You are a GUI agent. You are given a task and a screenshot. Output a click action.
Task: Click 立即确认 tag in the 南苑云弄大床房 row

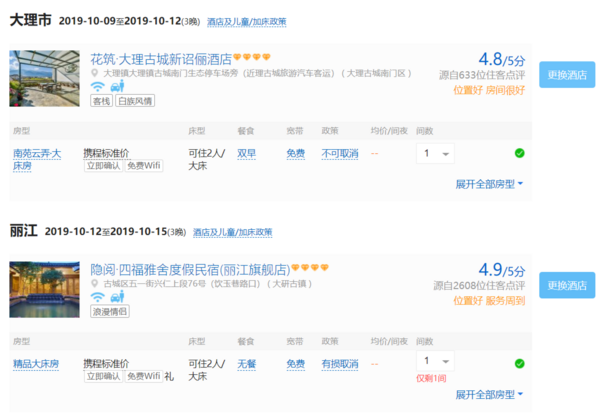pyautogui.click(x=104, y=166)
